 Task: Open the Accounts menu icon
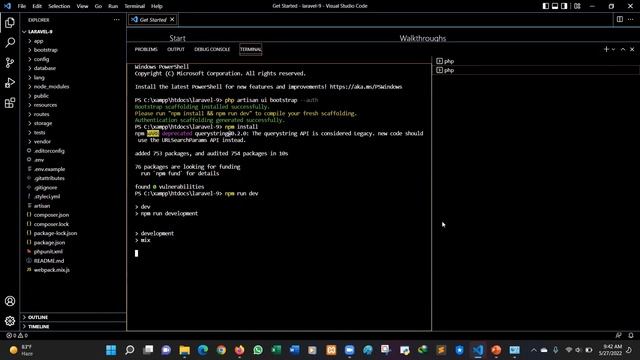point(10,301)
